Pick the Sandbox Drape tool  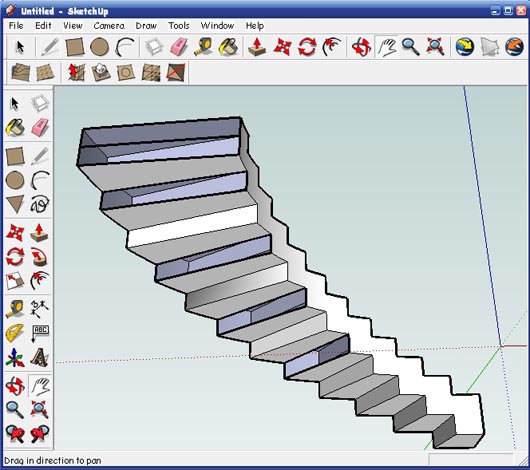point(126,72)
